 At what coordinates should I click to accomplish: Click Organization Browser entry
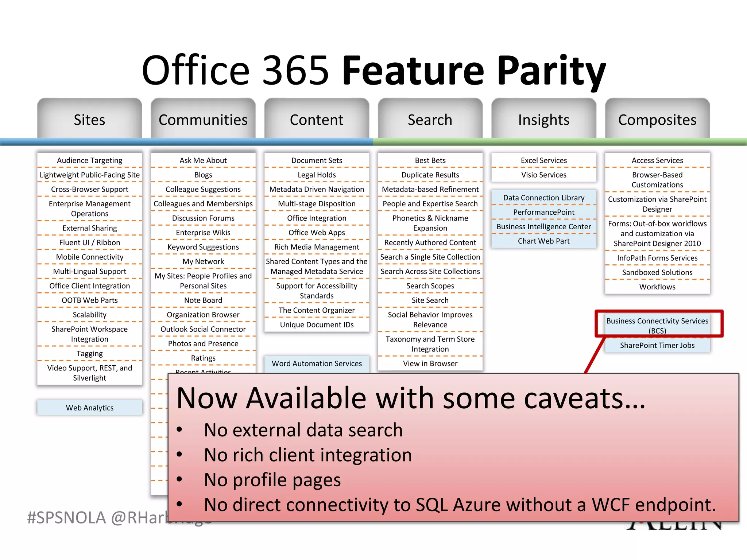pos(203,315)
